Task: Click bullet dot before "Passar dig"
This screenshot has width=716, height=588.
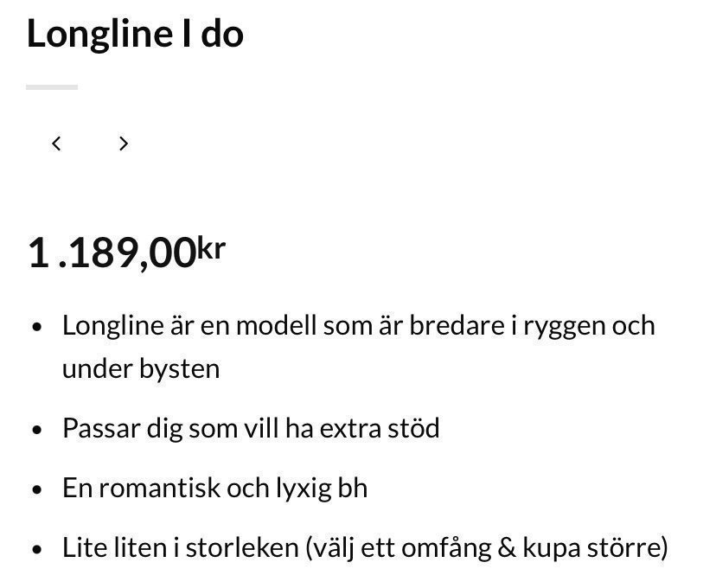Action: (x=36, y=430)
